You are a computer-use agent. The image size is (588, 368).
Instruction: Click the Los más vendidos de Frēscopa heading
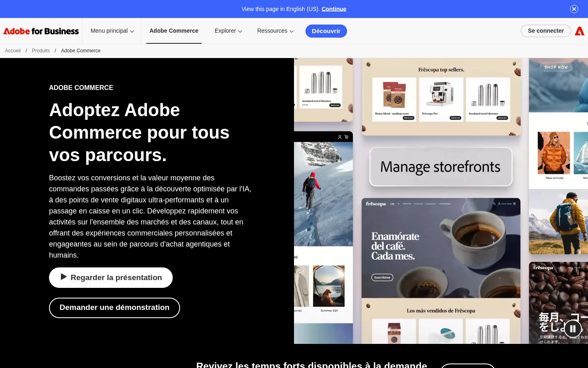click(441, 311)
